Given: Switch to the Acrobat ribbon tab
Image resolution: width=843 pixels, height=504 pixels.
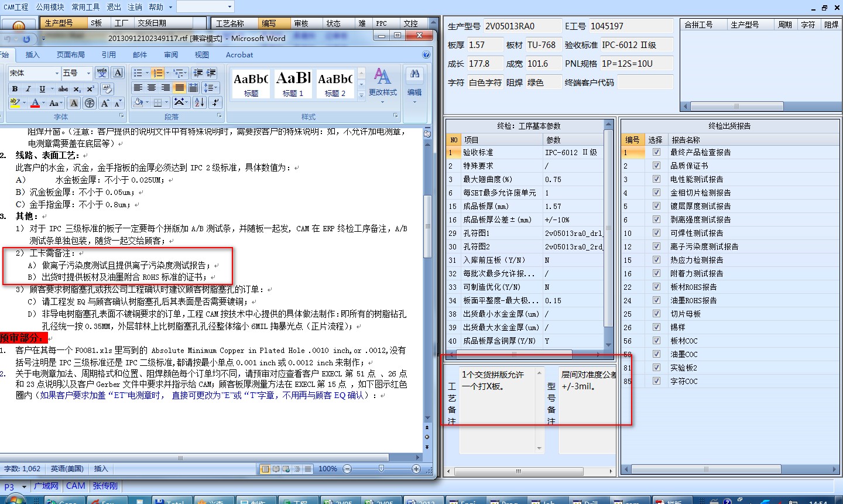Looking at the screenshot, I should (239, 54).
